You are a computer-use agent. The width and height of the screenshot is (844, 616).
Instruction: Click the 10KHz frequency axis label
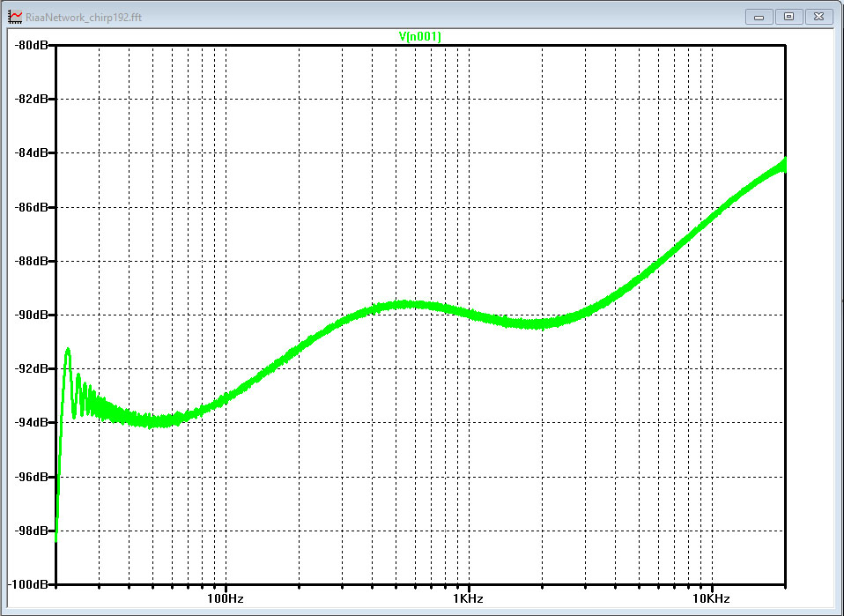(x=711, y=598)
